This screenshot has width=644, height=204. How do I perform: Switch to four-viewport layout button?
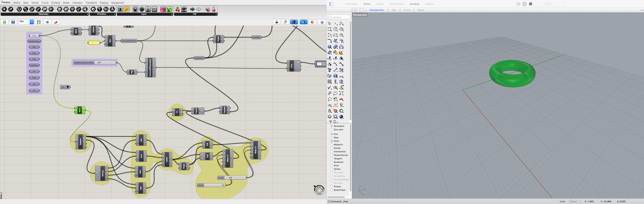coord(355,10)
